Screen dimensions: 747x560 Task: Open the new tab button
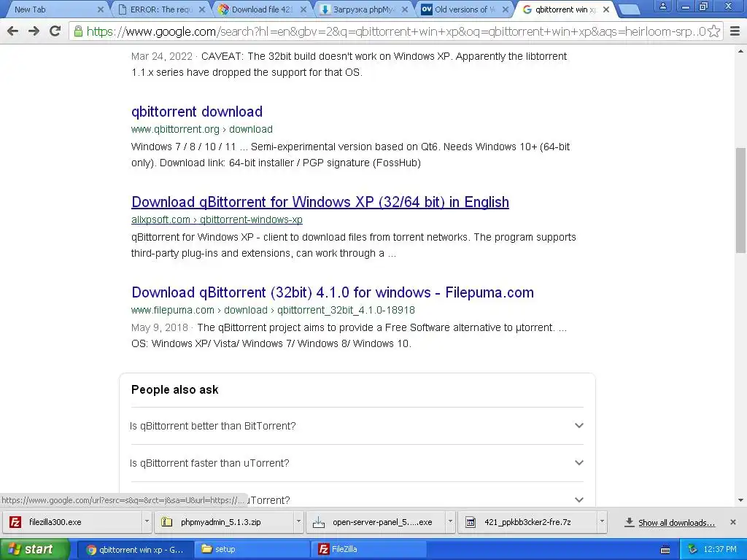coord(630,9)
